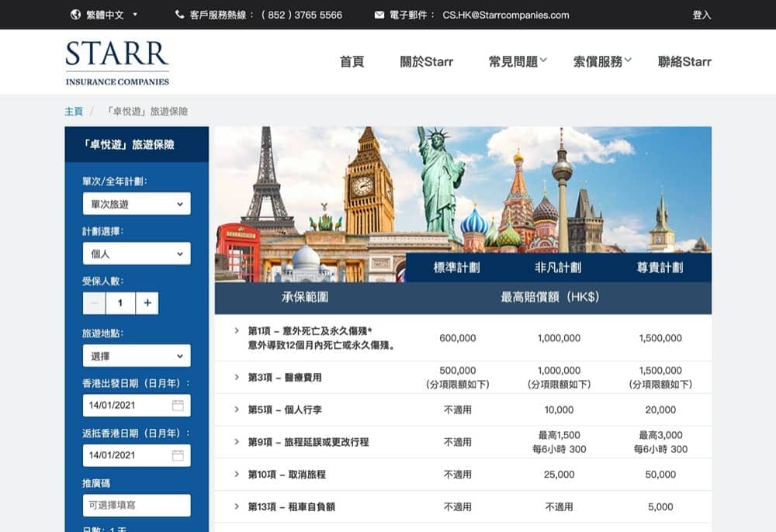The height and width of the screenshot is (532, 776).
Task: Expand 第1項 意外死亡及永久傷殘 row
Action: (237, 331)
